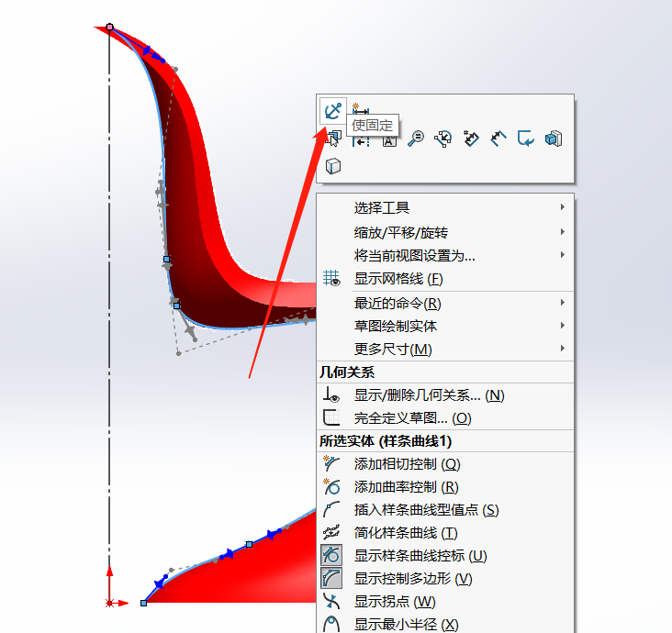This screenshot has height=633, width=672.
Task: Click the simplify icon beside 简化样条曲线
Action: (331, 533)
